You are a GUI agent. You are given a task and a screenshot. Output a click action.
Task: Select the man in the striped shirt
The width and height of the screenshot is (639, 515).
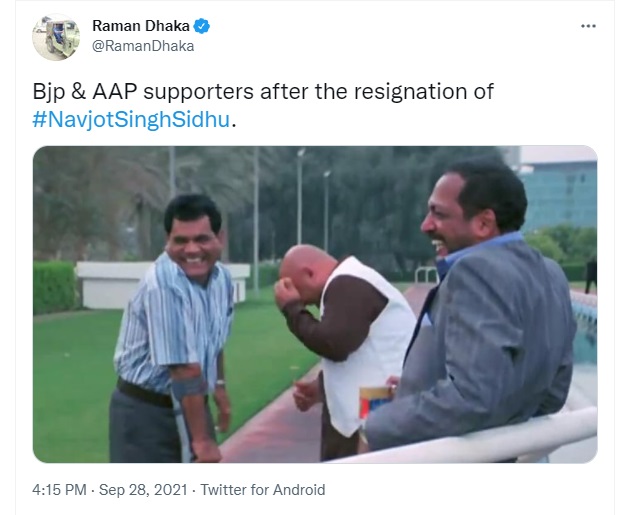pyautogui.click(x=174, y=329)
